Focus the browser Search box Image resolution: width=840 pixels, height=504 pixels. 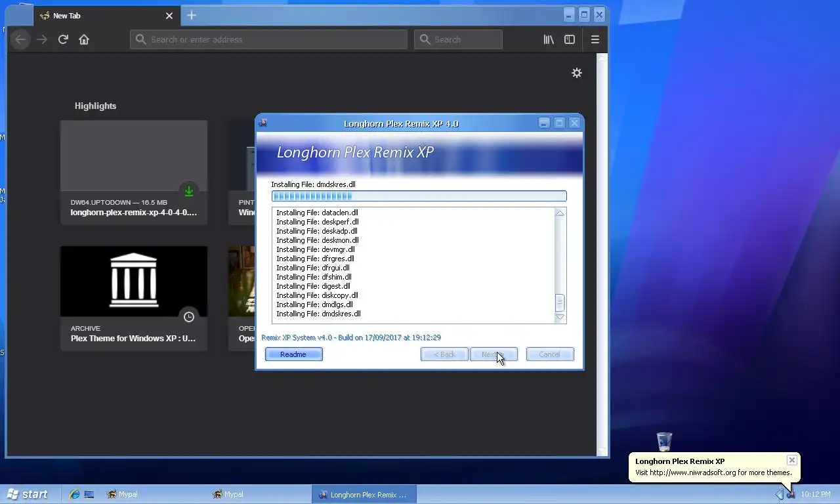coord(458,39)
